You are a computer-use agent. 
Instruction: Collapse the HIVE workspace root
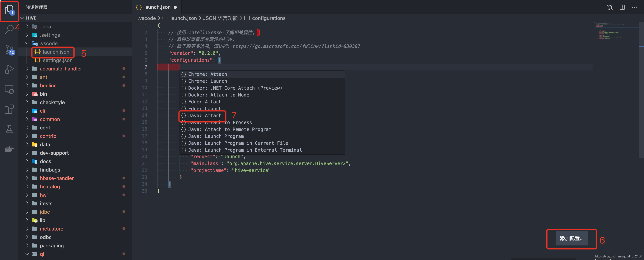[22, 18]
